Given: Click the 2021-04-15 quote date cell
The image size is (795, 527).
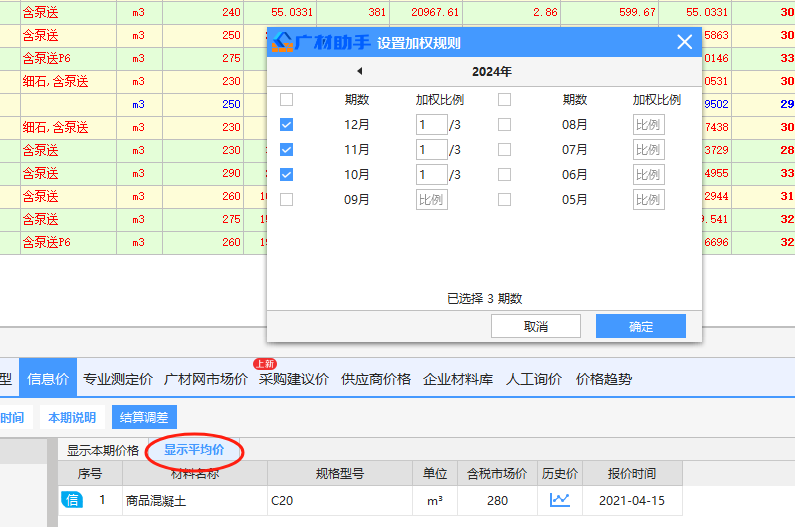Looking at the screenshot, I should (x=632, y=501).
